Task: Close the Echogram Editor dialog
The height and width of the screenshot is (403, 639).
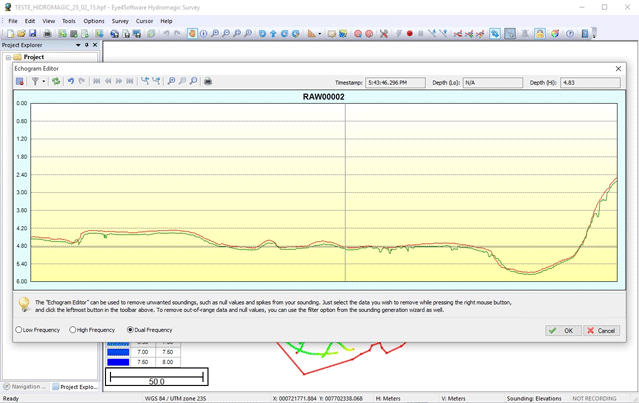Action: [x=618, y=68]
